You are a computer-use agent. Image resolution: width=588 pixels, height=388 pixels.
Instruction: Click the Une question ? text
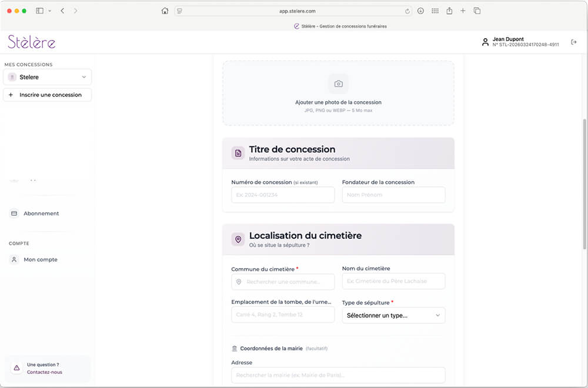coord(43,364)
